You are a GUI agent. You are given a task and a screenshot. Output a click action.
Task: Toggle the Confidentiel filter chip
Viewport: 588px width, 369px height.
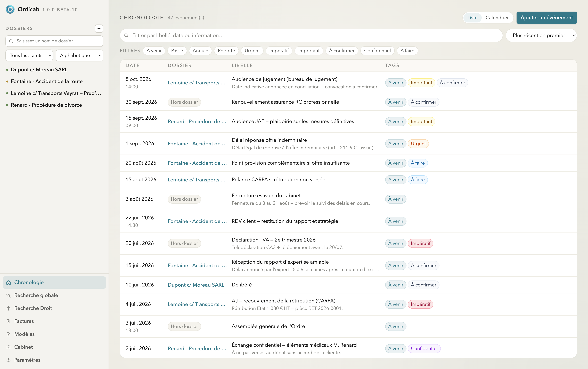(x=377, y=51)
